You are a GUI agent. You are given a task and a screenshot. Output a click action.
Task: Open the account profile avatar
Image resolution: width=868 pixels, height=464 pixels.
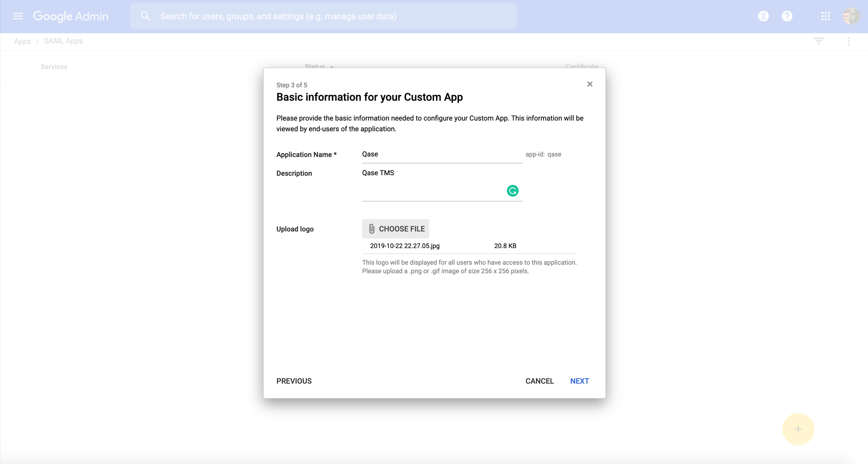(x=851, y=16)
